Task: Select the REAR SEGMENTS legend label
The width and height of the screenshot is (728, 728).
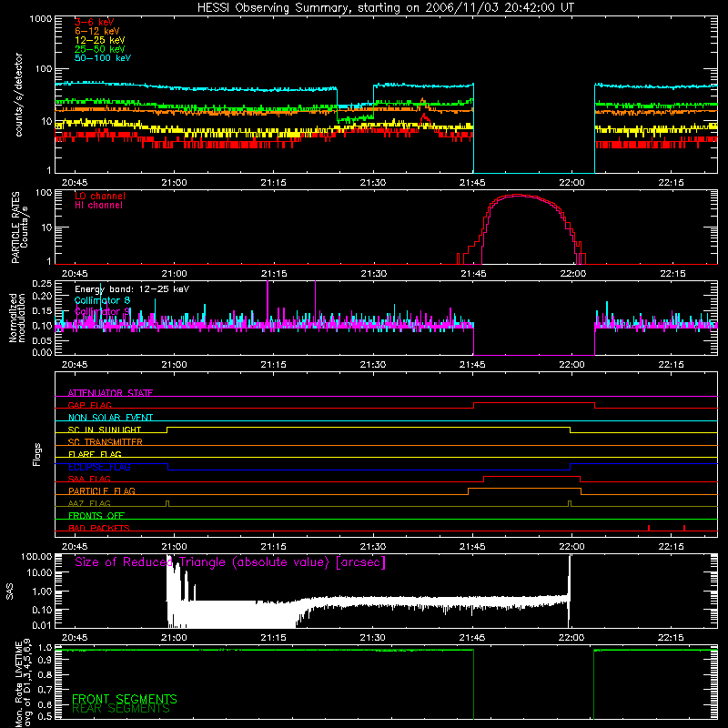Action: 121,709
